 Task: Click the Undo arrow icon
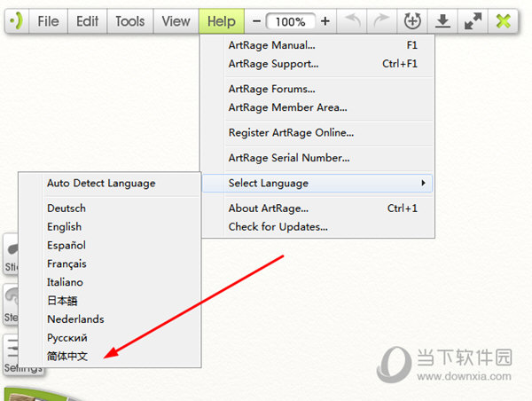click(352, 21)
